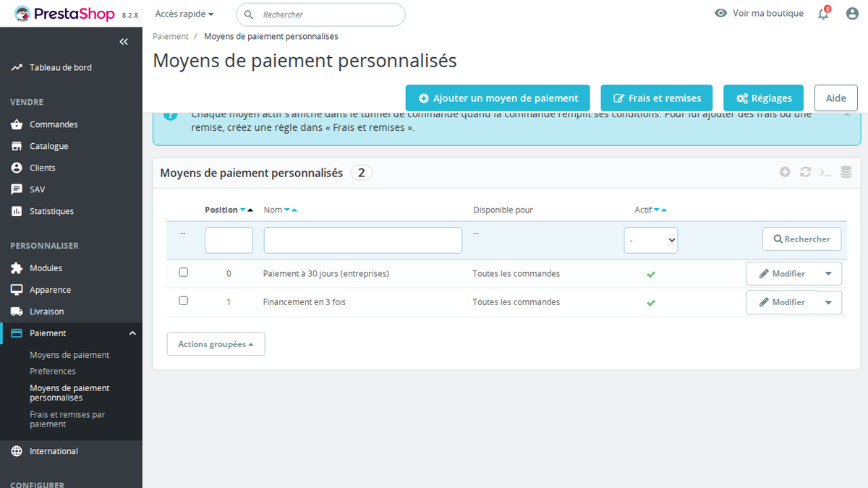Sort the Nom column ascending with the up arrow

[294, 210]
